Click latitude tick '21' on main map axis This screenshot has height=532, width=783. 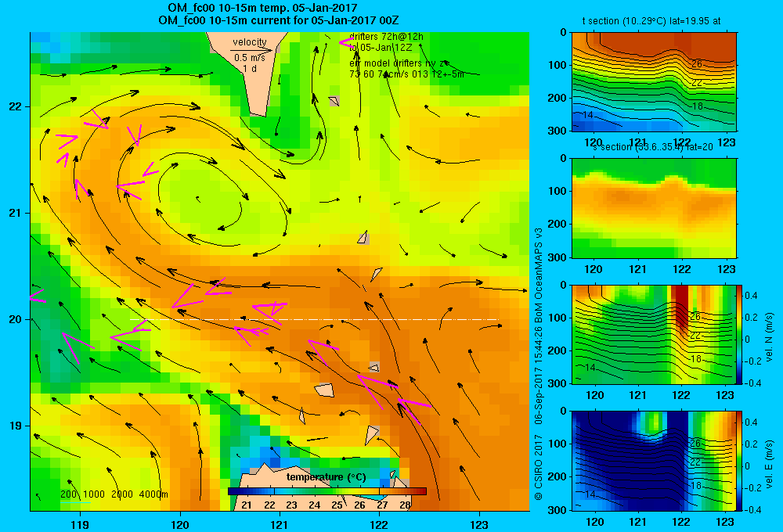click(15, 213)
